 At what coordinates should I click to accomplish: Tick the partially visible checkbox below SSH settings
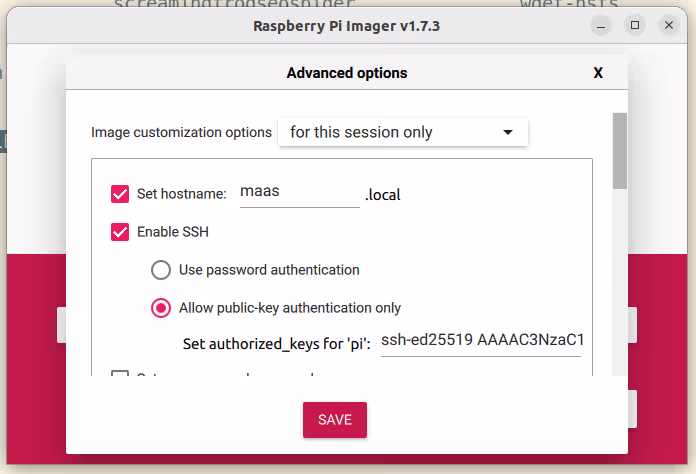(x=120, y=376)
